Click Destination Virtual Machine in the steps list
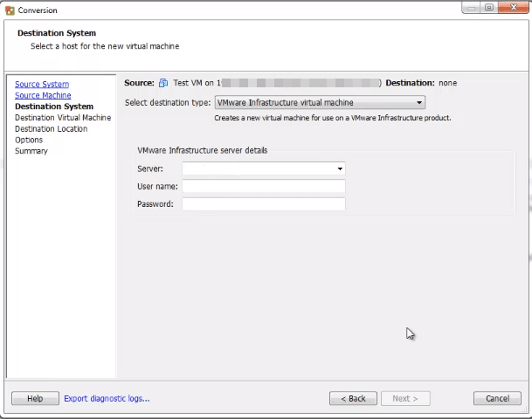The height and width of the screenshot is (419, 532). 63,118
